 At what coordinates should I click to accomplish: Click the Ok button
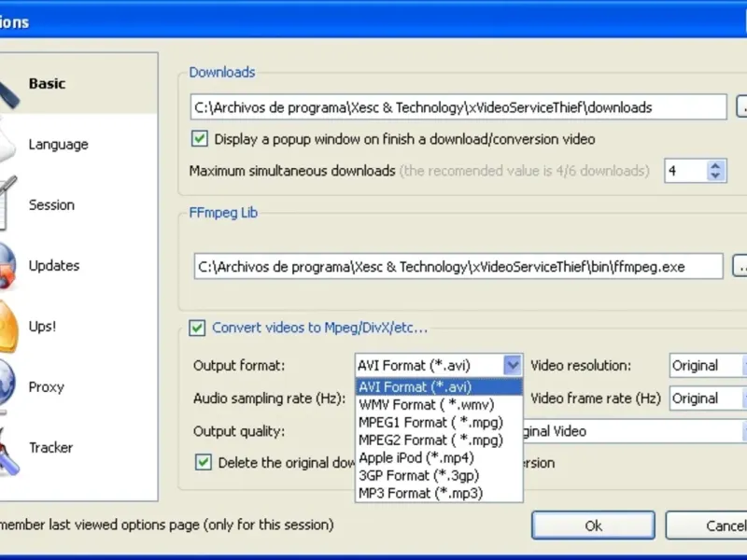[593, 525]
